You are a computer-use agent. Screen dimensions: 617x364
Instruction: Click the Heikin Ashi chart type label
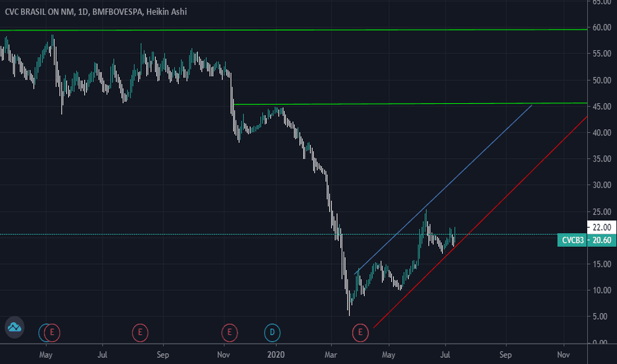point(166,12)
